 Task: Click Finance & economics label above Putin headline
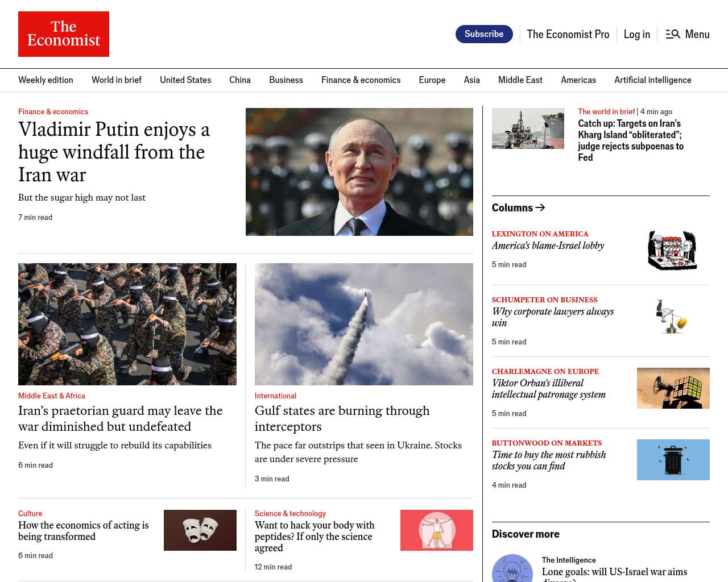pyautogui.click(x=53, y=111)
